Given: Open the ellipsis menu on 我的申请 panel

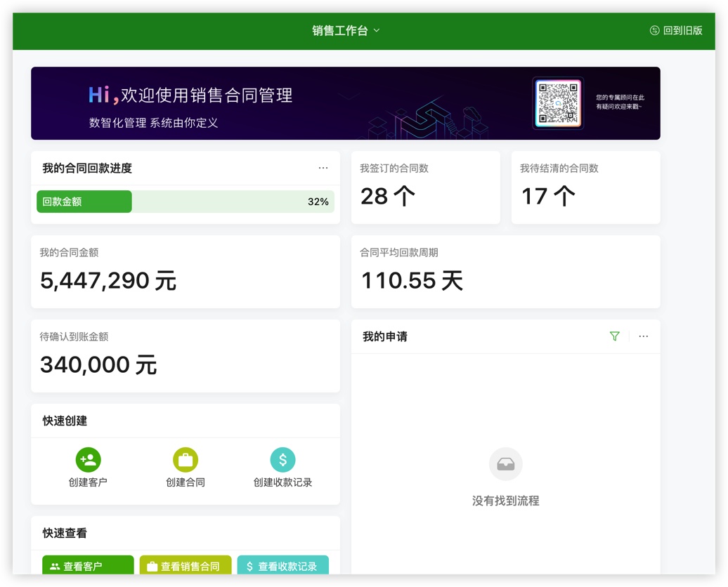Looking at the screenshot, I should coord(643,336).
